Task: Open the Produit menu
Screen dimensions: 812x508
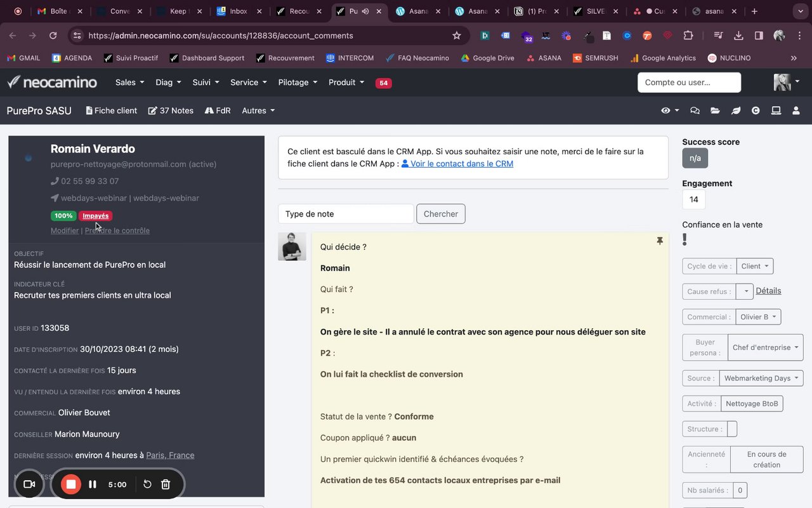Action: click(346, 83)
